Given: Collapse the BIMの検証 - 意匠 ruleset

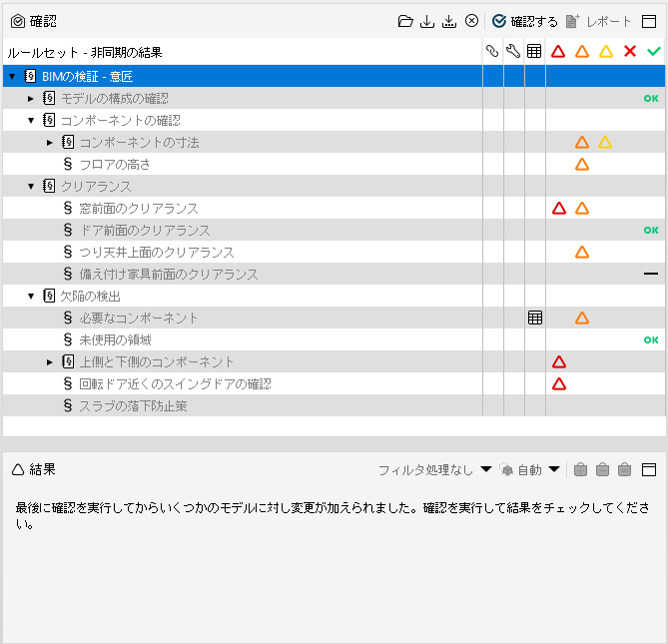Looking at the screenshot, I should click(12, 77).
